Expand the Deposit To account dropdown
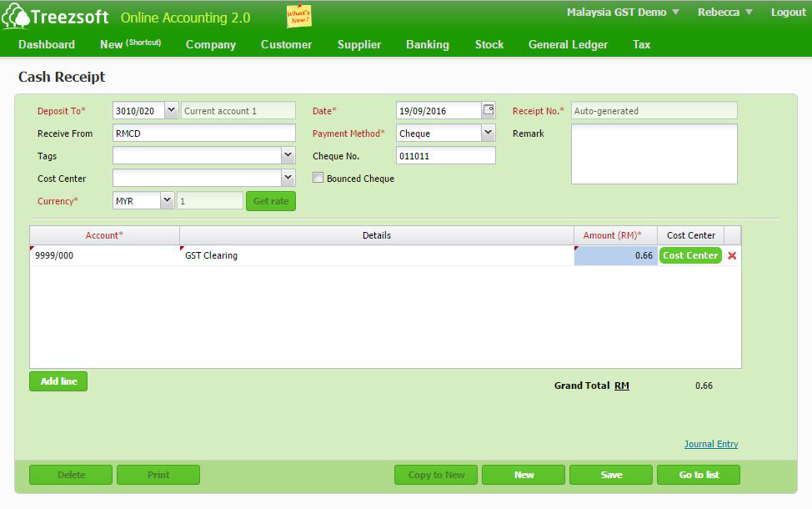 (x=172, y=110)
